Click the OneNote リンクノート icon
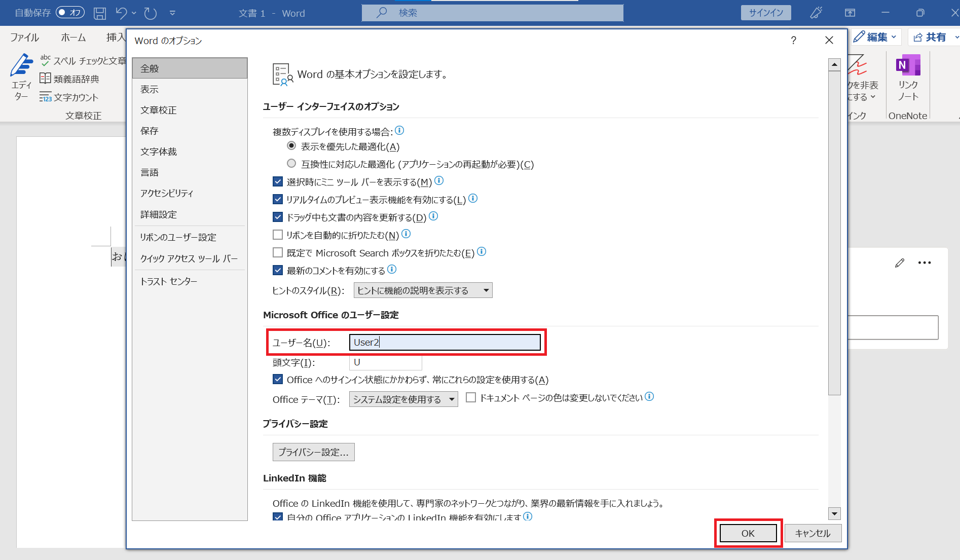Screen dimensions: 960x560 tap(908, 78)
